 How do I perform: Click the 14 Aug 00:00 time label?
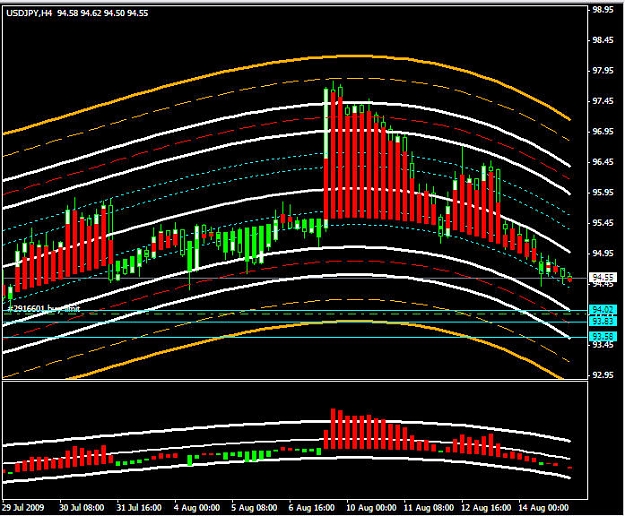(x=543, y=508)
